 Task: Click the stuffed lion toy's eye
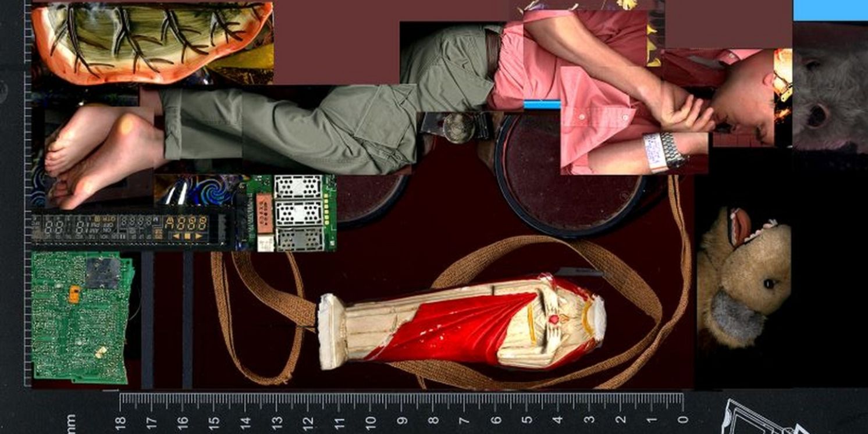[769, 283]
